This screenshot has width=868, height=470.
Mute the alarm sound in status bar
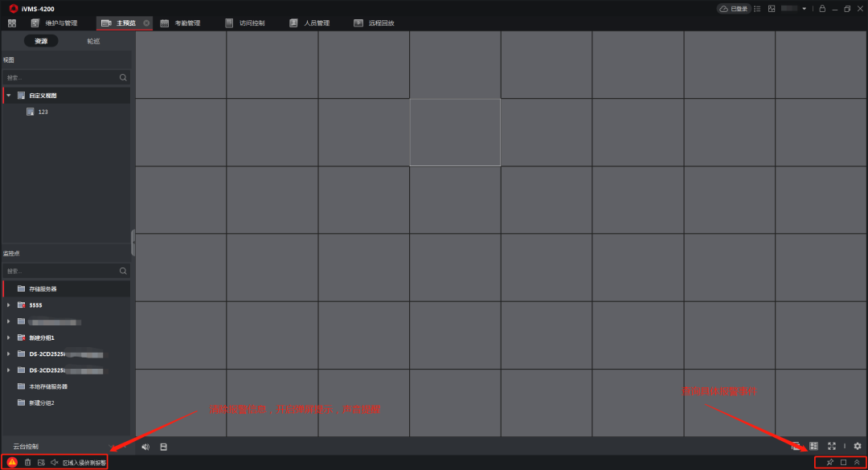click(x=54, y=462)
